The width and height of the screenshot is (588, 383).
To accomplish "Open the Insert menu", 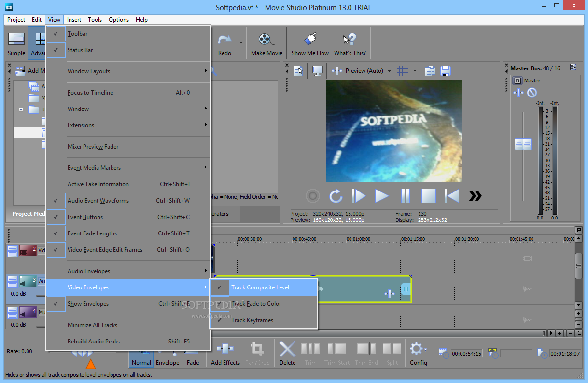I will (74, 20).
